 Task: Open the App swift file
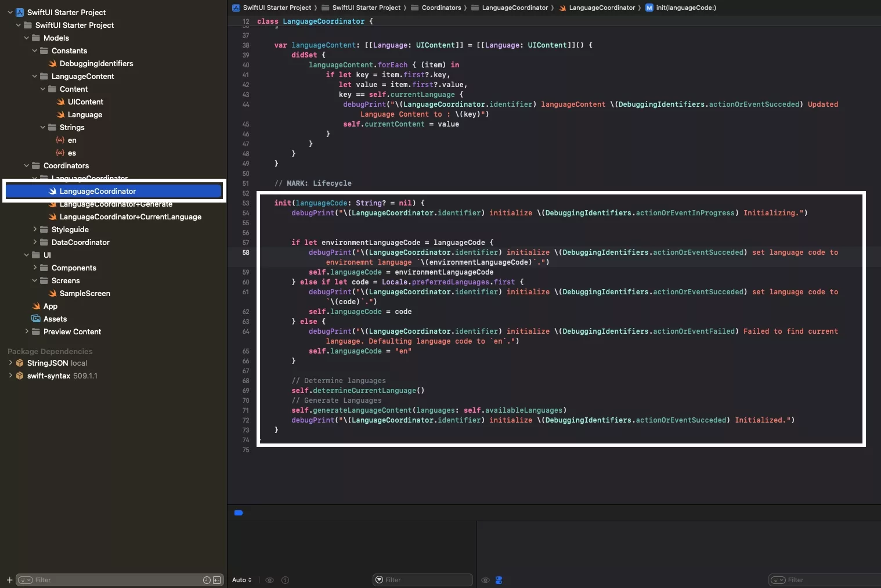click(50, 306)
